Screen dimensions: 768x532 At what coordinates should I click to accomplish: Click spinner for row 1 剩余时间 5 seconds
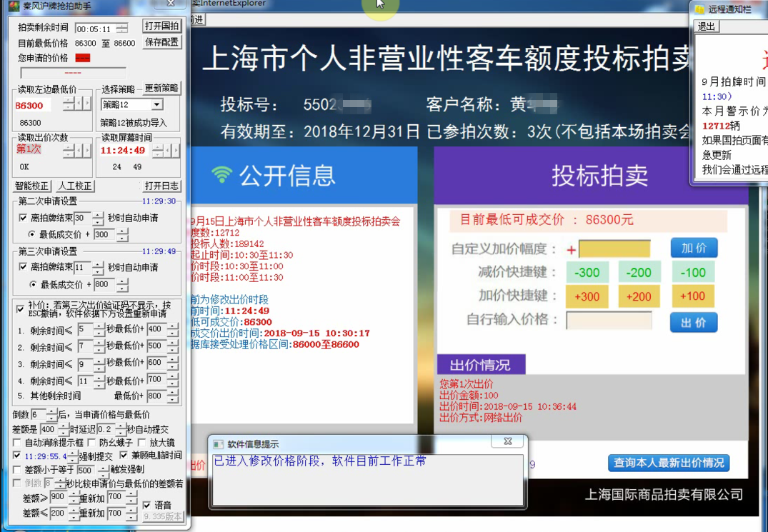pos(99,330)
